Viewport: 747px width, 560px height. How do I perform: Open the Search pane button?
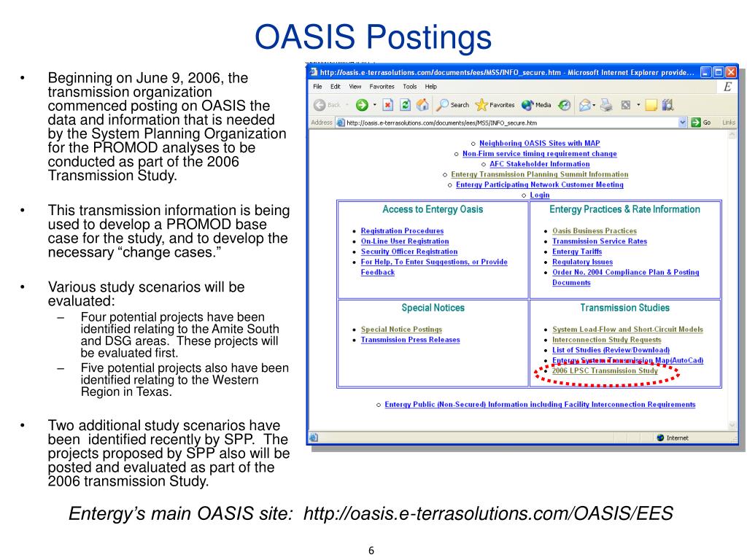[x=453, y=105]
